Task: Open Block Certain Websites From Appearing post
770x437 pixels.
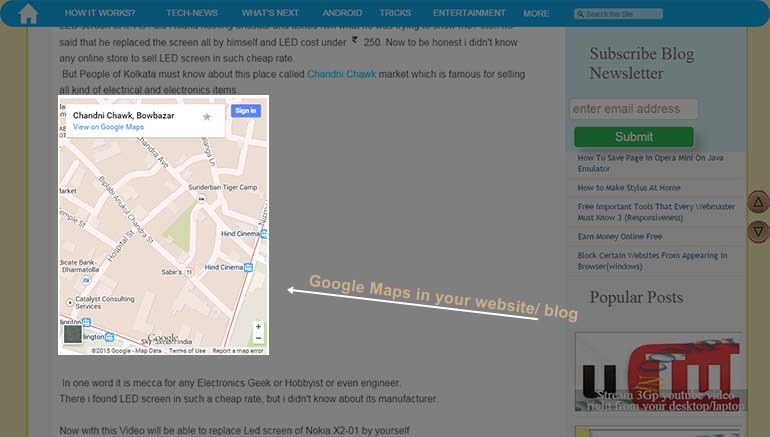Action: point(652,261)
